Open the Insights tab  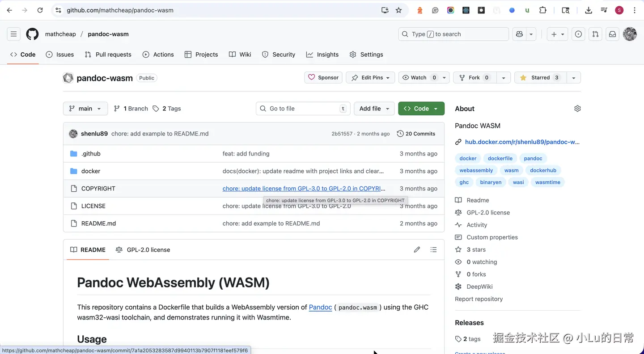click(322, 55)
